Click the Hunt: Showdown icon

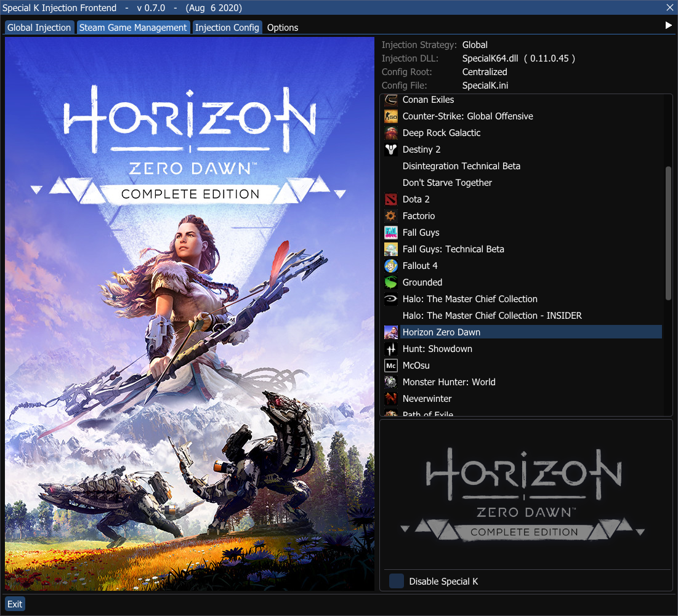[391, 349]
